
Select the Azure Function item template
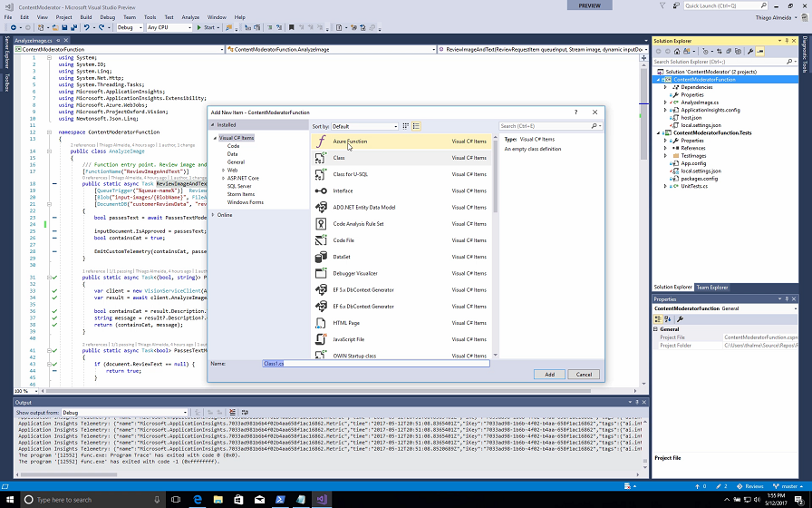401,141
